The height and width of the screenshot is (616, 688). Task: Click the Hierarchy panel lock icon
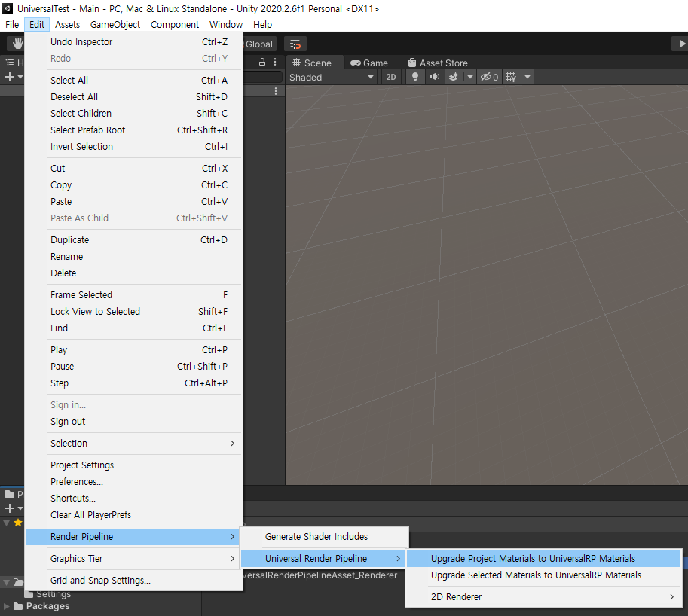pos(262,62)
